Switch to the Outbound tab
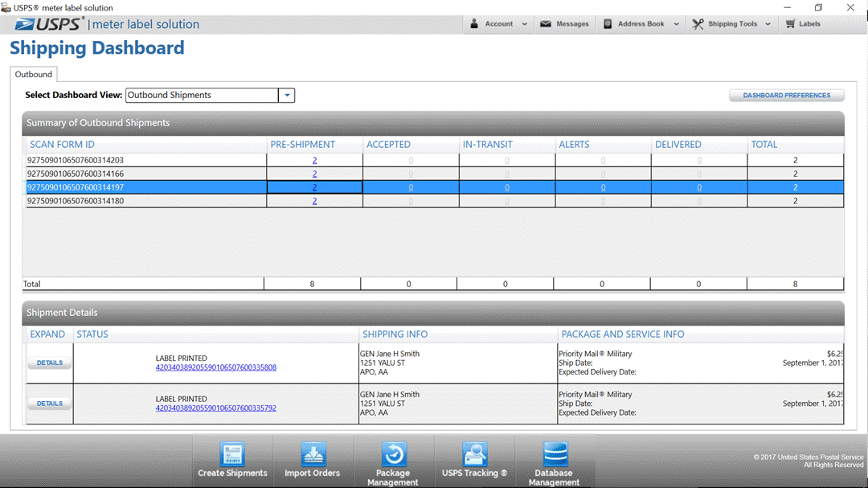The width and height of the screenshot is (868, 488). click(x=33, y=74)
